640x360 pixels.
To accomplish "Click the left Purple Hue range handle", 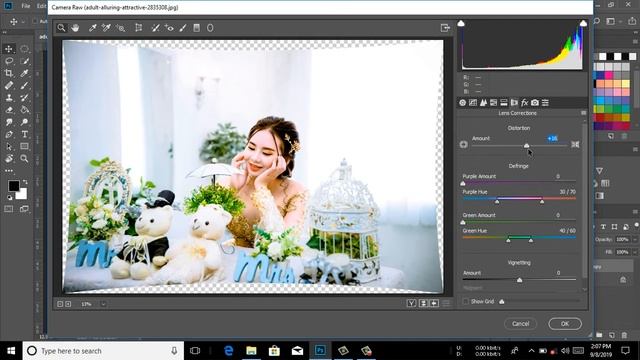I will (497, 202).
